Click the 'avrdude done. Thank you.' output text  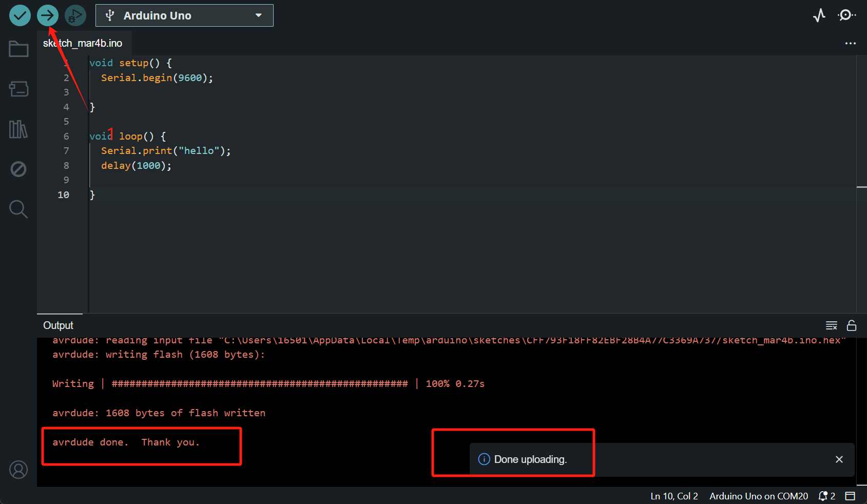point(126,442)
